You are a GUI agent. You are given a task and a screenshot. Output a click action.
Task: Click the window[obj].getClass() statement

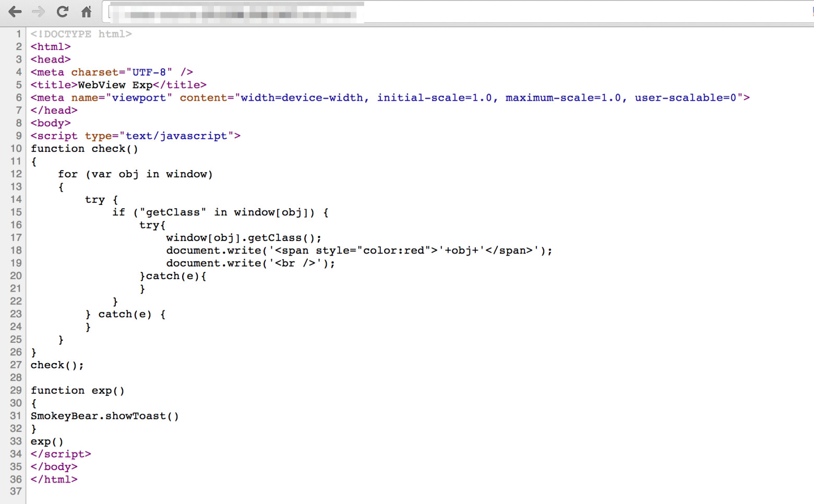244,238
